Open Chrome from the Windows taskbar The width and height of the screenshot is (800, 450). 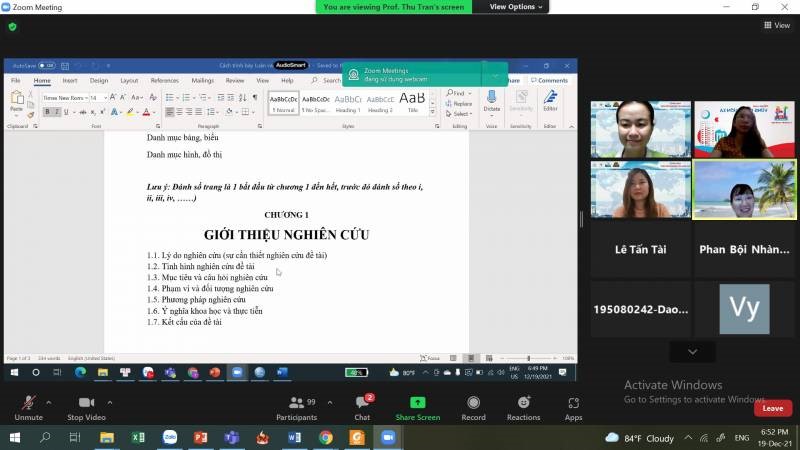point(326,438)
